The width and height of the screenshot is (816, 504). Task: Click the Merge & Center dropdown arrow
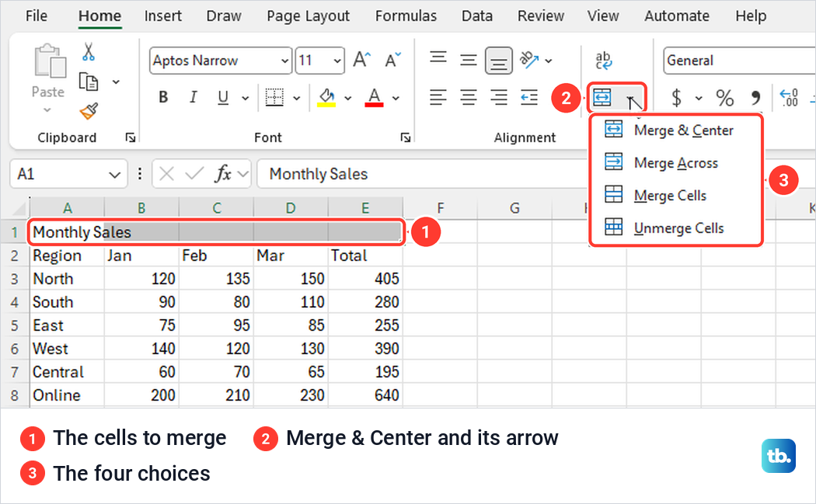[x=630, y=98]
